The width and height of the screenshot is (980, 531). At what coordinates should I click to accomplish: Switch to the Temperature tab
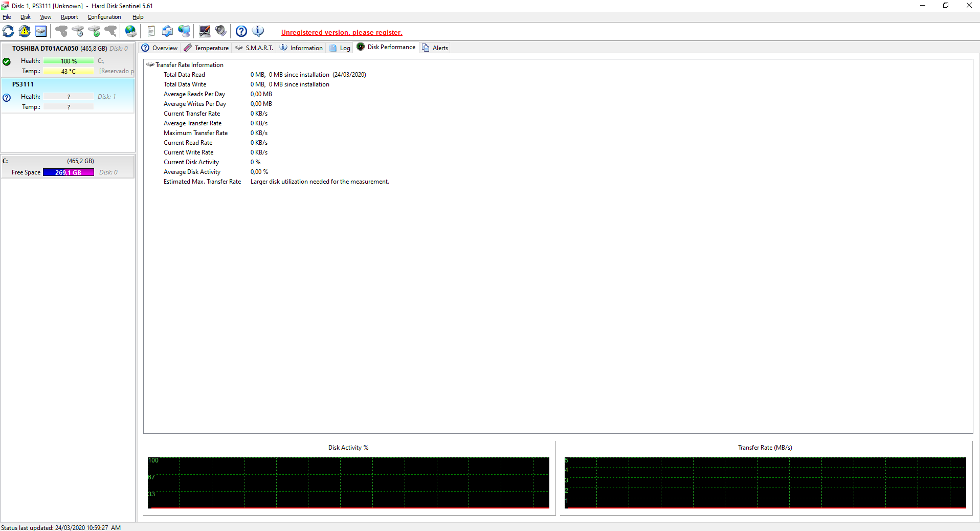tap(207, 48)
